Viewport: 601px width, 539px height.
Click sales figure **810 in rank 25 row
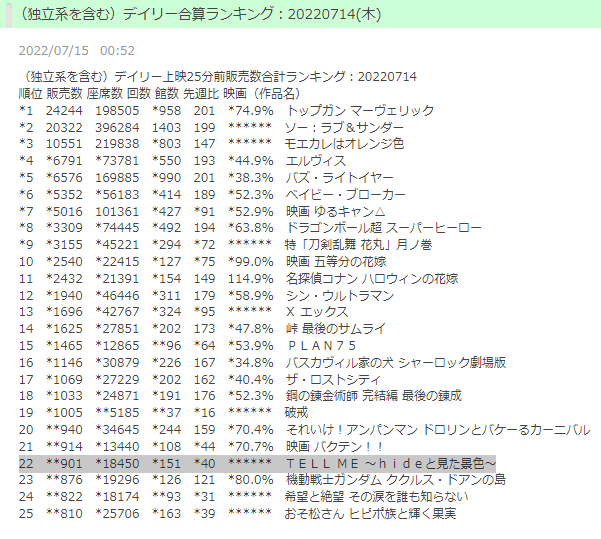(64, 513)
